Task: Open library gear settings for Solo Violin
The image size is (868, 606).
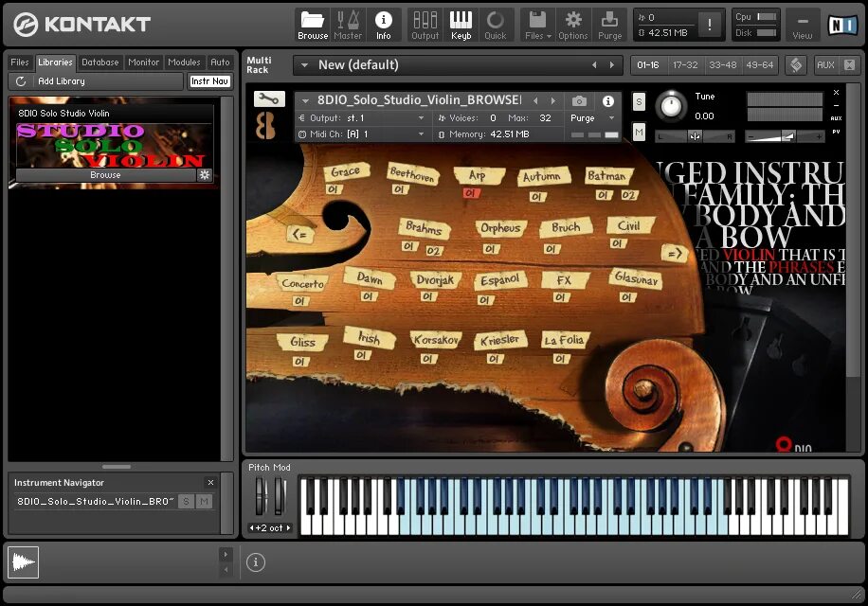Action: [x=205, y=175]
